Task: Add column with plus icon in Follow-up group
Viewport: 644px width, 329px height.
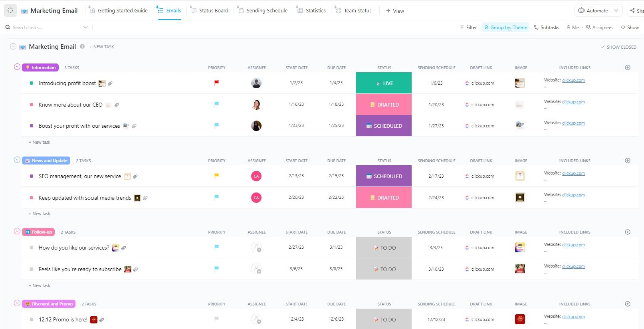Action: coord(628,232)
